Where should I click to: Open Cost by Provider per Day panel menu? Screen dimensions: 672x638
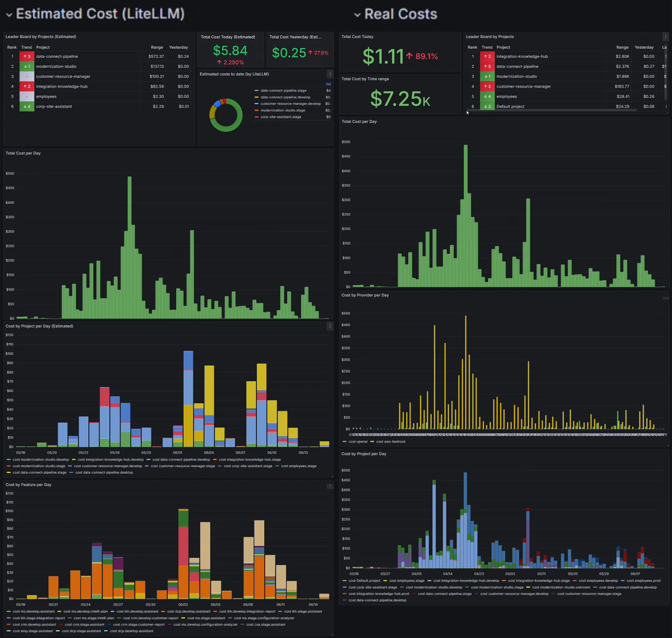[665, 298]
